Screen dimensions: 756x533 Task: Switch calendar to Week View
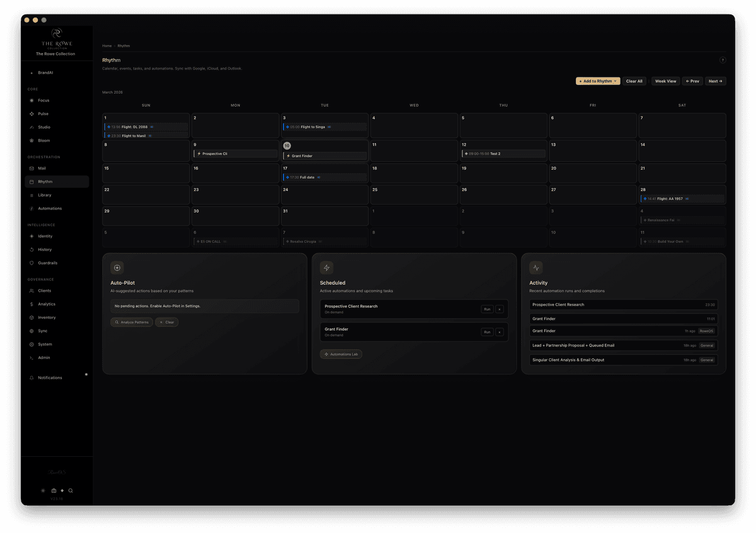pyautogui.click(x=665, y=81)
